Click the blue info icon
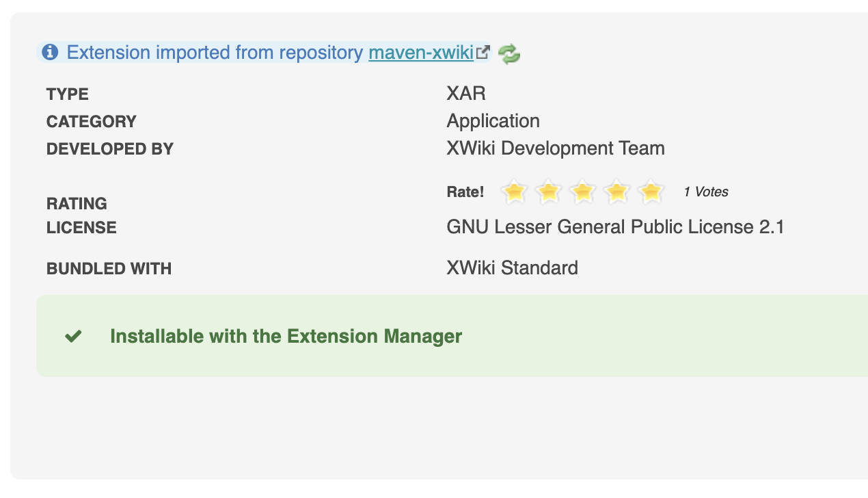 coord(50,53)
